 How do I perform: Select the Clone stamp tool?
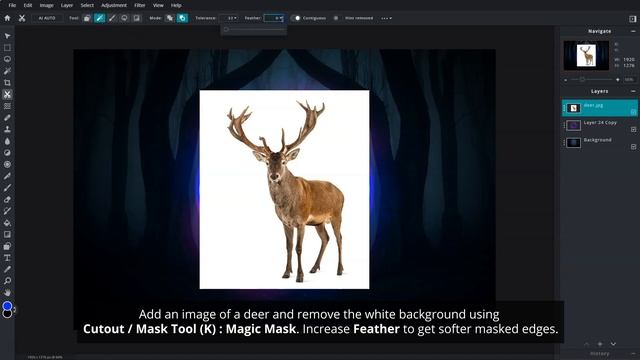7,129
